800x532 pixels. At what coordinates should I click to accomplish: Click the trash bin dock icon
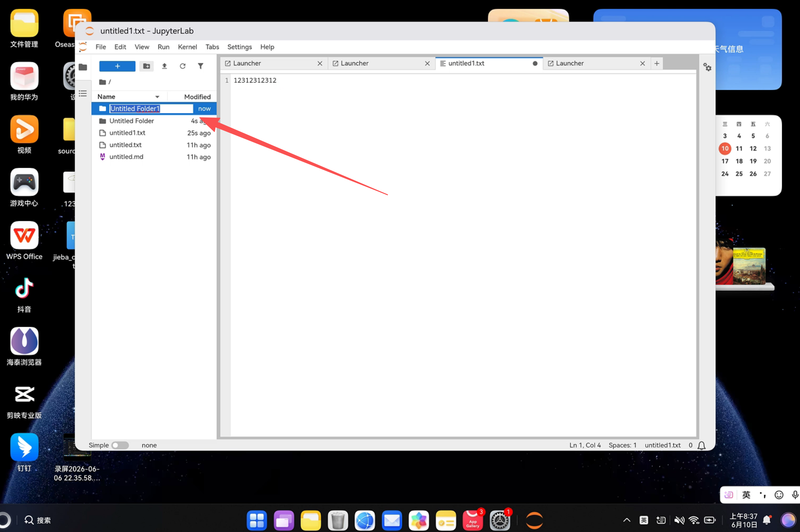pos(338,520)
